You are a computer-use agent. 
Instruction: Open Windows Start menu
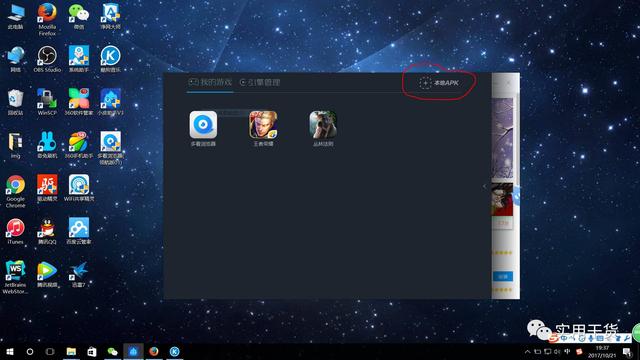coord(10,351)
